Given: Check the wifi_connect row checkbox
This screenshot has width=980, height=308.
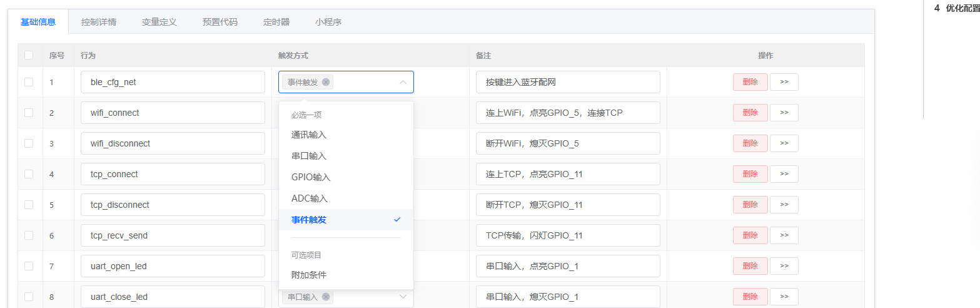Looking at the screenshot, I should (x=29, y=113).
